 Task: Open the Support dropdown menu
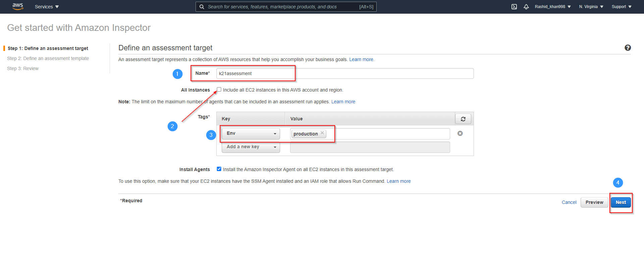622,7
